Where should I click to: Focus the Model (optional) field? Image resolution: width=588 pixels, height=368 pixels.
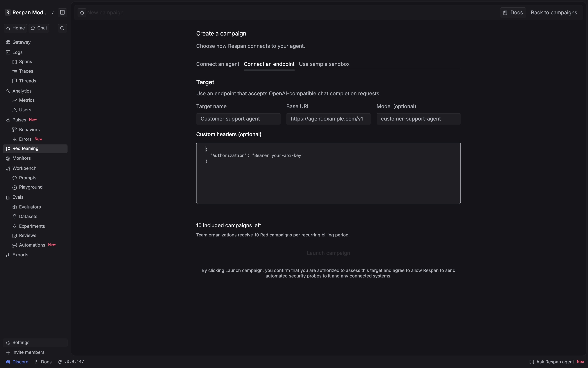[418, 119]
